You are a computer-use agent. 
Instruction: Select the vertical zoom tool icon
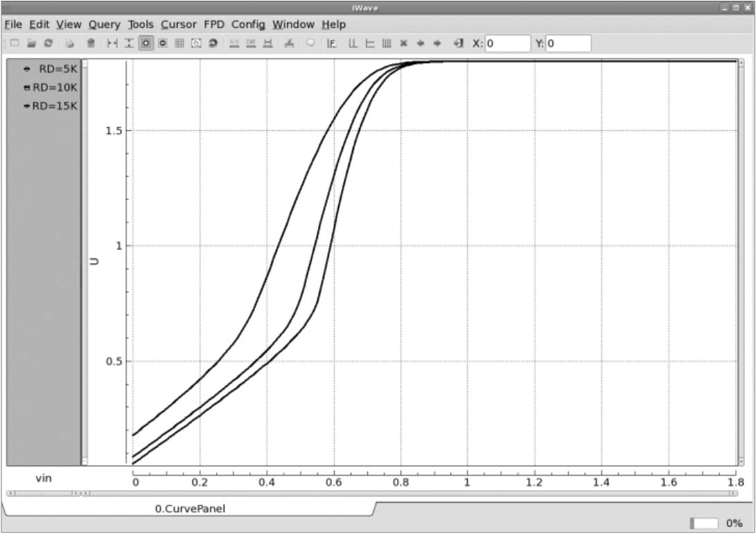click(129, 44)
